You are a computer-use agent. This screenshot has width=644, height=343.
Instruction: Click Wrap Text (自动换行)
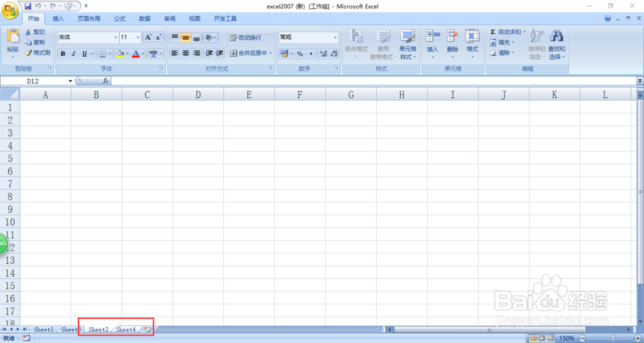[x=245, y=37]
